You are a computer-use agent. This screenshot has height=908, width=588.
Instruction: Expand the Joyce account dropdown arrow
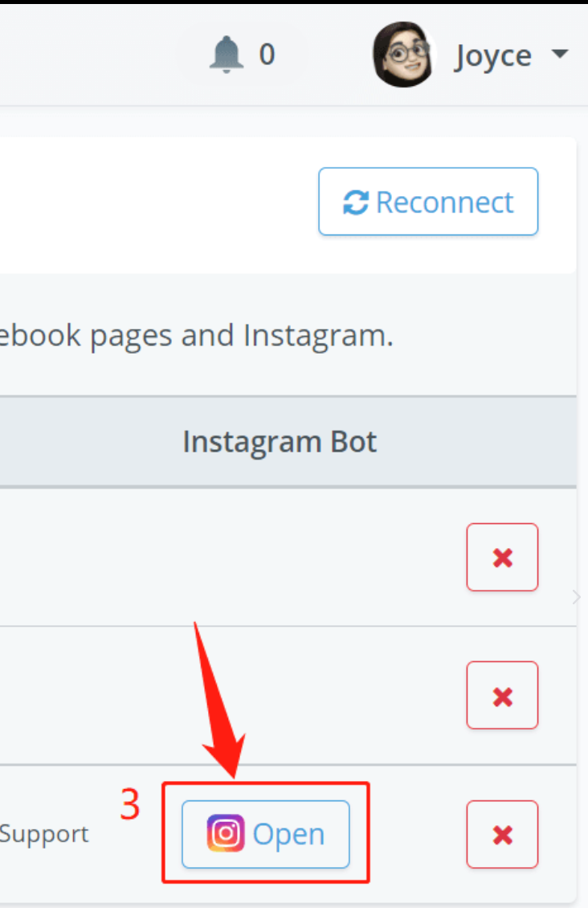(x=559, y=55)
